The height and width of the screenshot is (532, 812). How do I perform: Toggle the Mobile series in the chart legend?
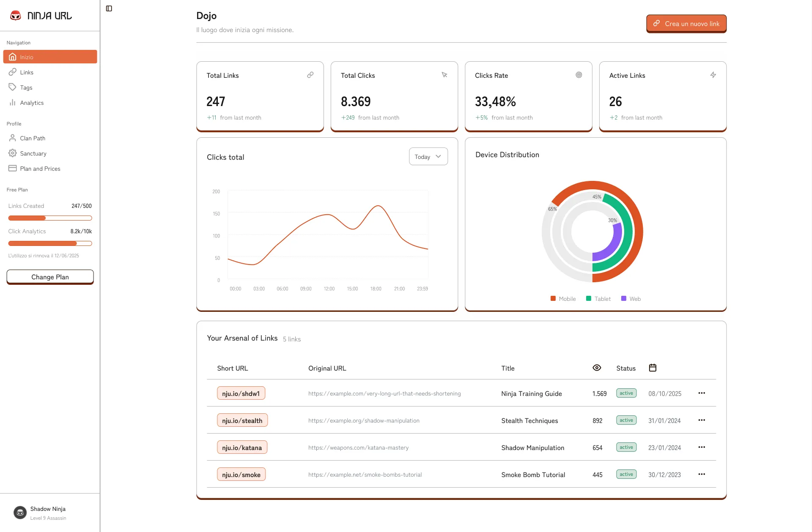563,298
